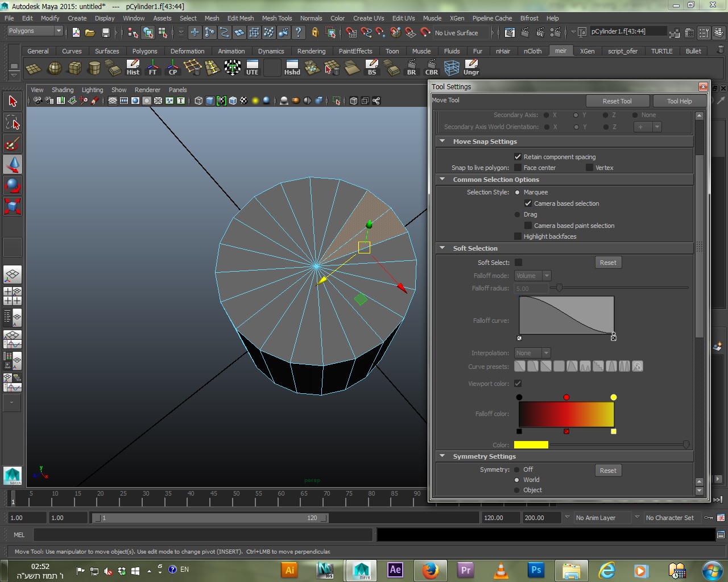Disable Retain component spacing checkbox

518,157
